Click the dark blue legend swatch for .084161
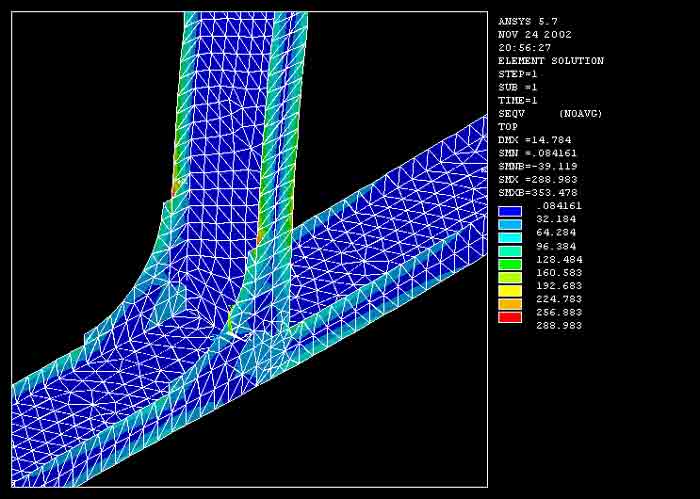700x499 pixels. point(510,211)
